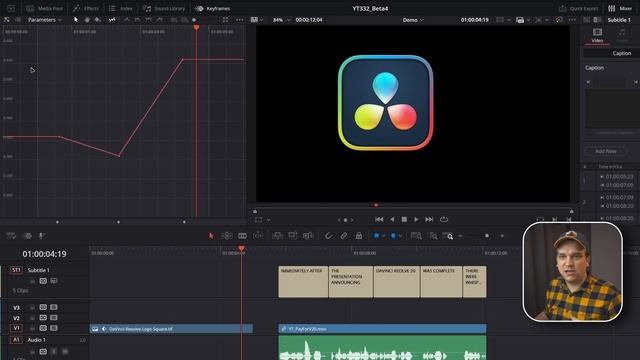
Task: Click the zoom-to-fit icon in keyframe editor
Action: click(225, 20)
